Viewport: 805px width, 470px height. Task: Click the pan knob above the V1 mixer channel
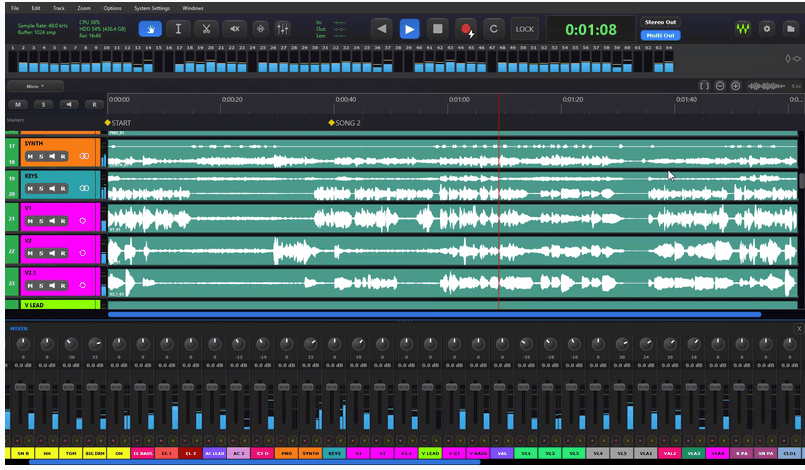pos(358,344)
